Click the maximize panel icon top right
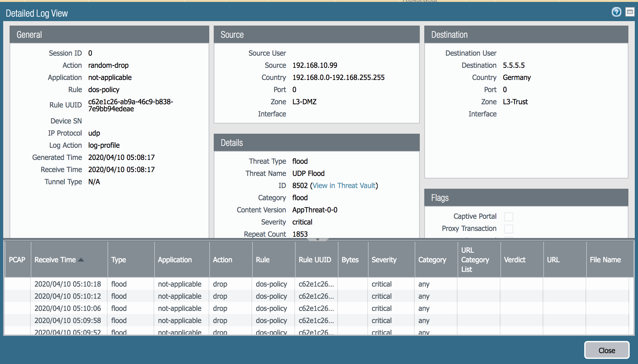 tap(630, 12)
